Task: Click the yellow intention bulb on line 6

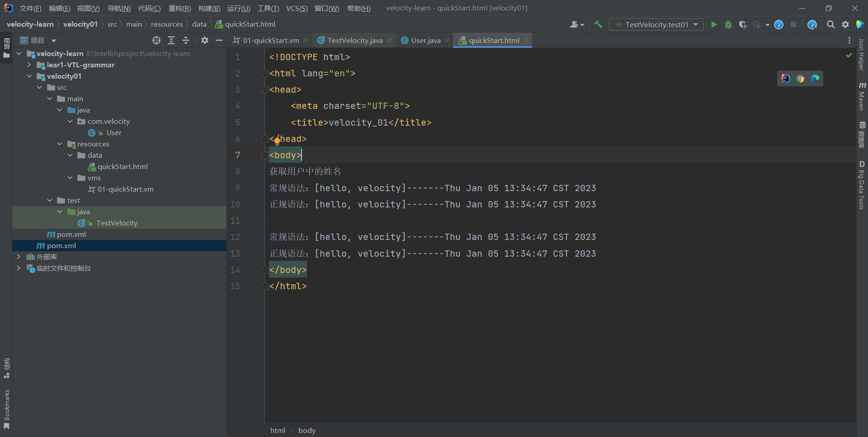Action: point(277,141)
